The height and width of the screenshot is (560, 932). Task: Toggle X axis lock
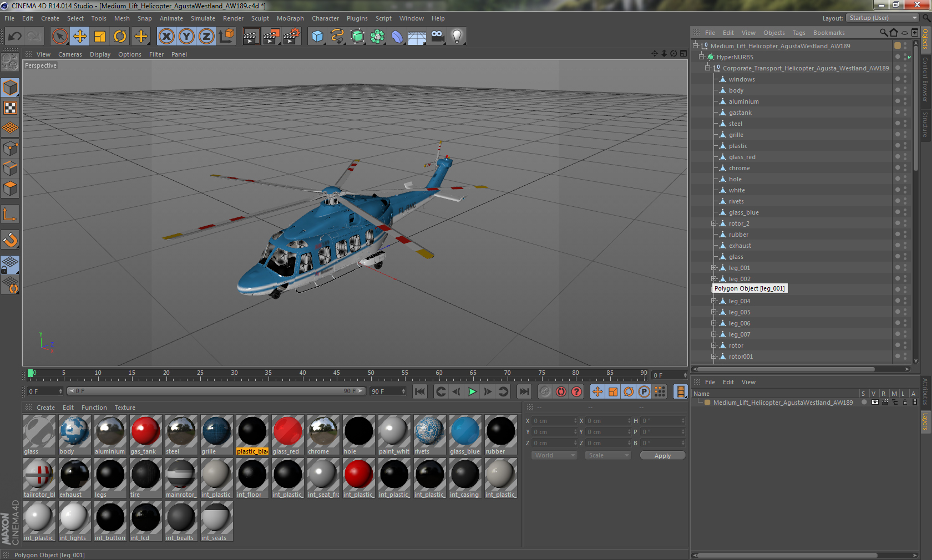tap(166, 37)
